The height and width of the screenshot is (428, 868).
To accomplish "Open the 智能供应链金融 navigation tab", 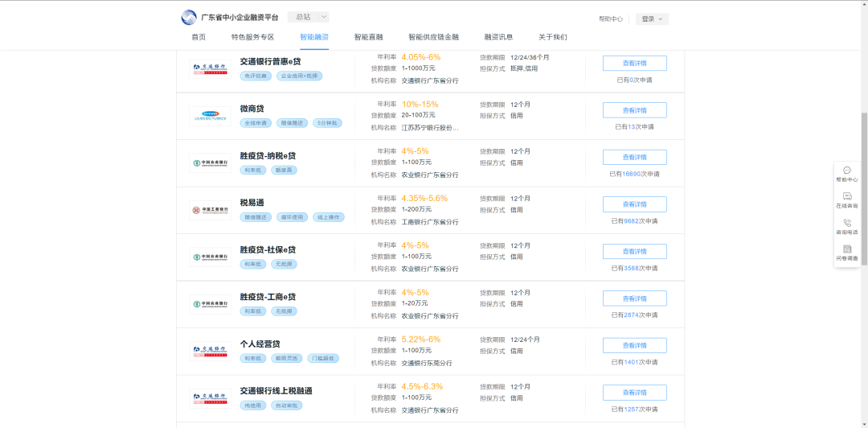I will click(434, 37).
